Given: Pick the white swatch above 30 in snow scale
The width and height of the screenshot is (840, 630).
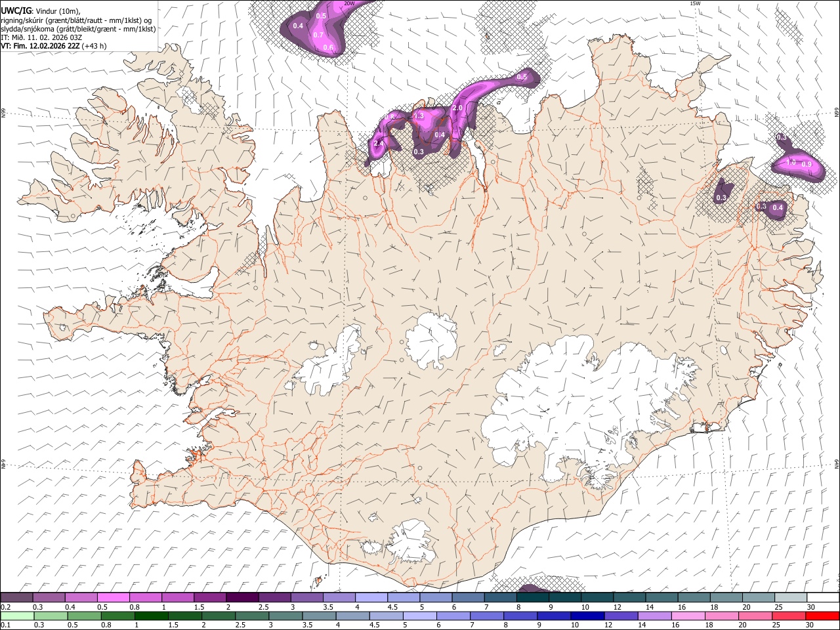Looking at the screenshot, I should [823, 598].
